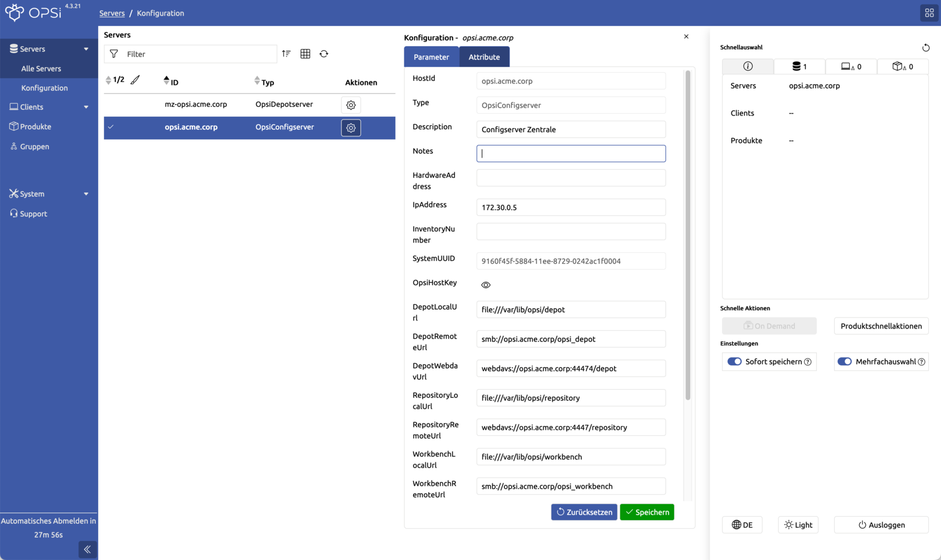Click the Zurücksetzen button

(584, 512)
